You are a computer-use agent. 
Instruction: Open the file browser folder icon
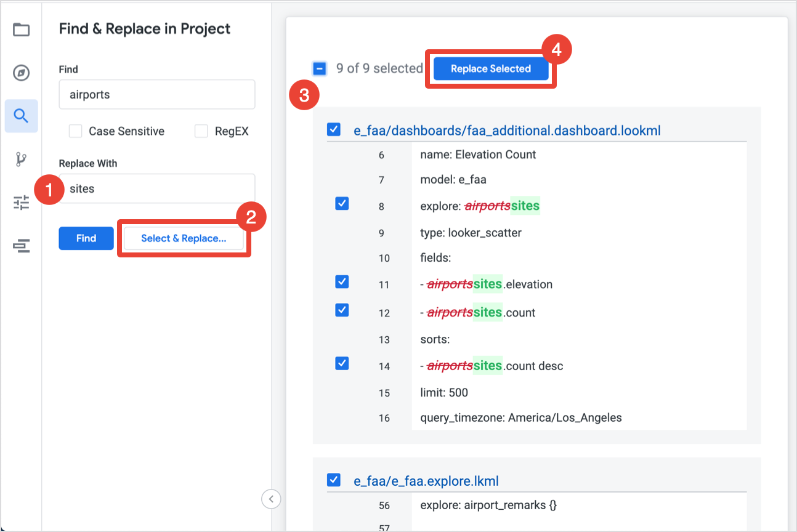(x=22, y=30)
